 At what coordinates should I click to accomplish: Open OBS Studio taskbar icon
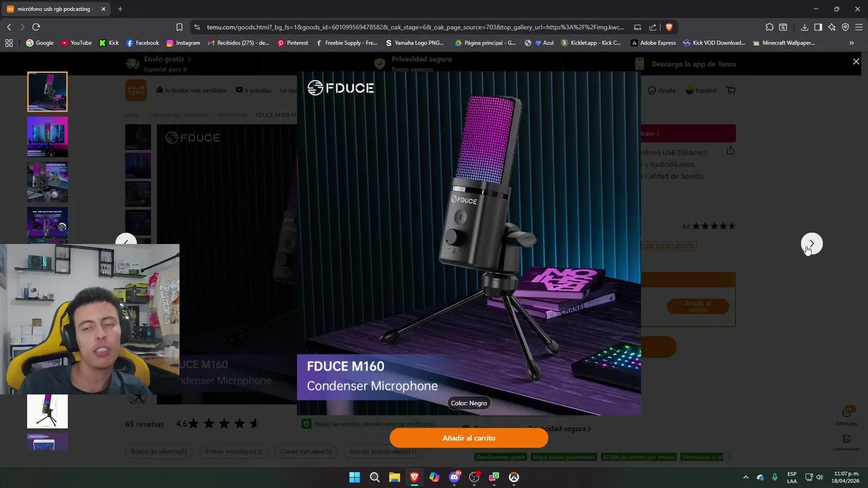tap(474, 477)
